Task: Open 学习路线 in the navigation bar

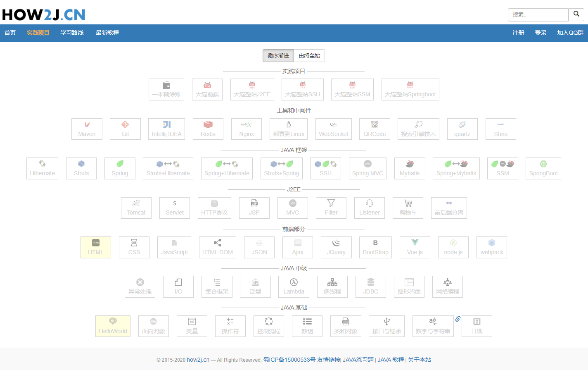Action: coord(72,33)
